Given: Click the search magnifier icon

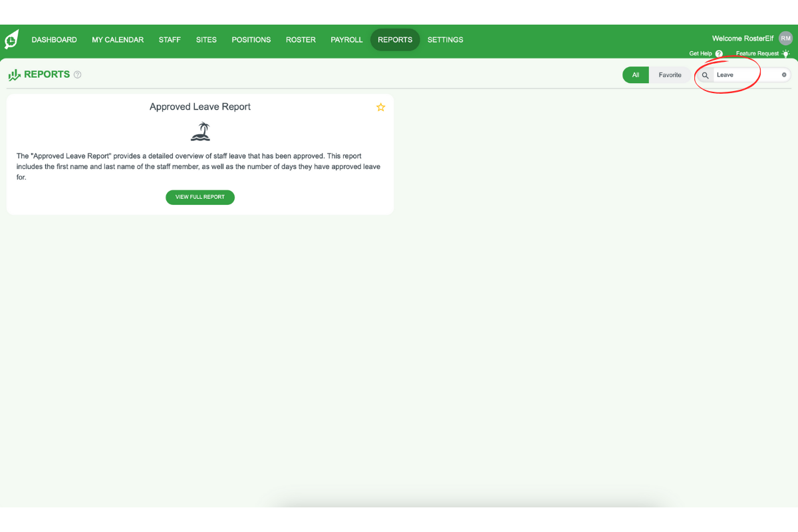Looking at the screenshot, I should point(706,75).
